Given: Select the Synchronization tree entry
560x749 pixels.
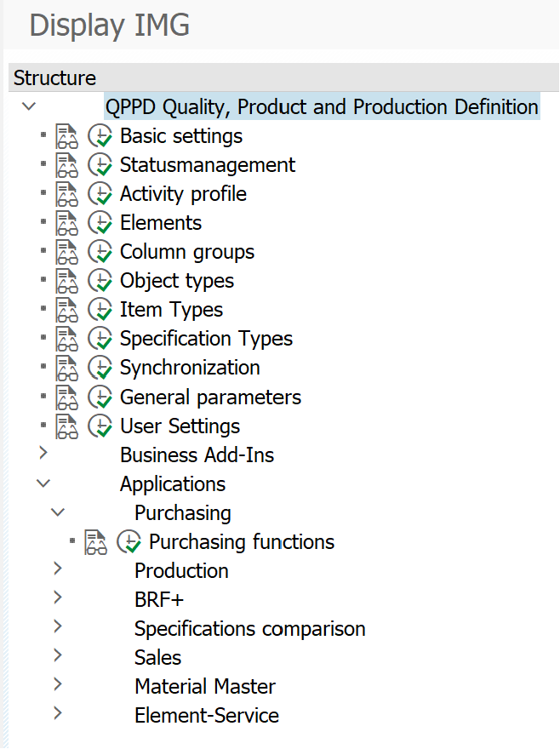Looking at the screenshot, I should pos(190,368).
